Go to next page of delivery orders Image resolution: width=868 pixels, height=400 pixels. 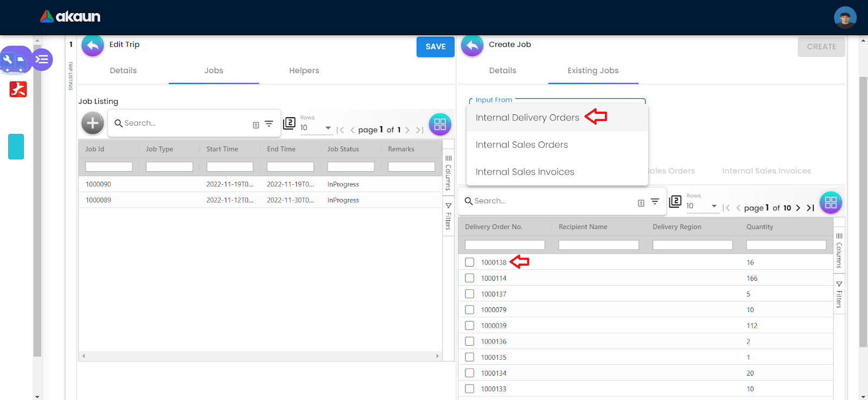point(798,208)
